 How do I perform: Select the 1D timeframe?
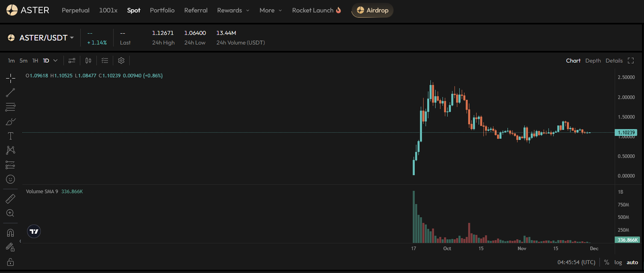click(46, 61)
